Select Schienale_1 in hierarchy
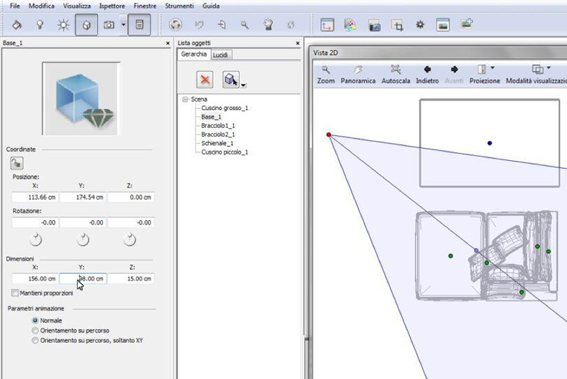The width and height of the screenshot is (567, 379). pos(217,143)
